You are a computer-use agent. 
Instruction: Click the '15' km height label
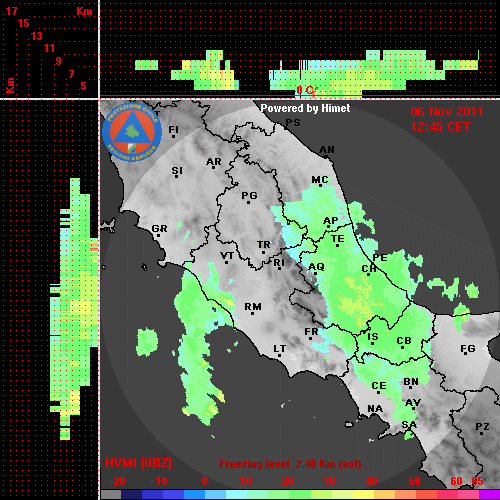pyautogui.click(x=24, y=23)
